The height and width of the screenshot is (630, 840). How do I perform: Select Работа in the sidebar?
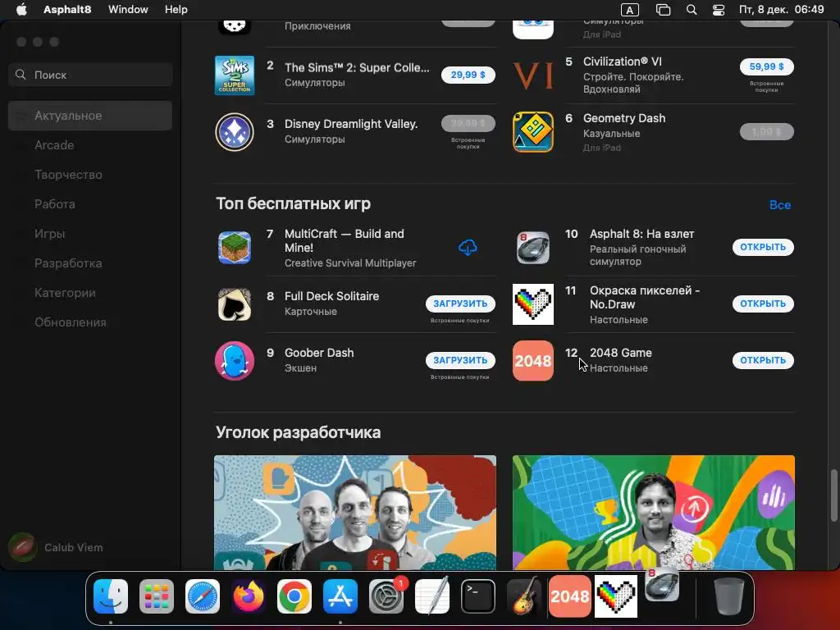pos(90,204)
